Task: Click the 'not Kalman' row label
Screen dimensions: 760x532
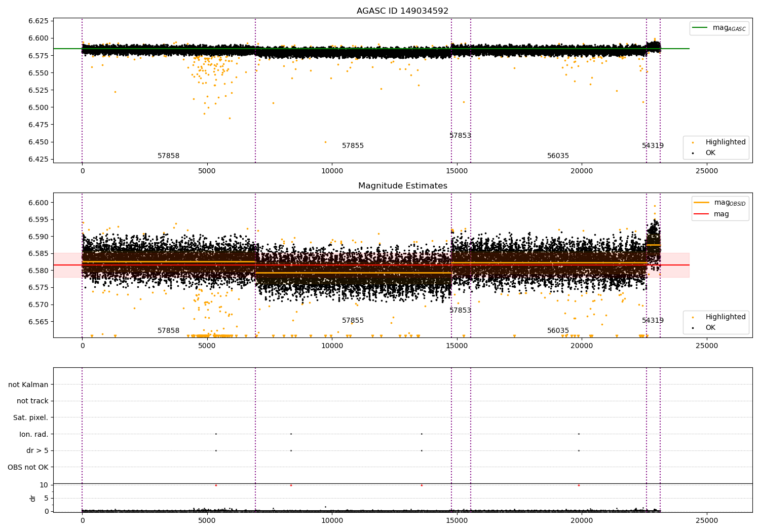Action: coord(28,385)
